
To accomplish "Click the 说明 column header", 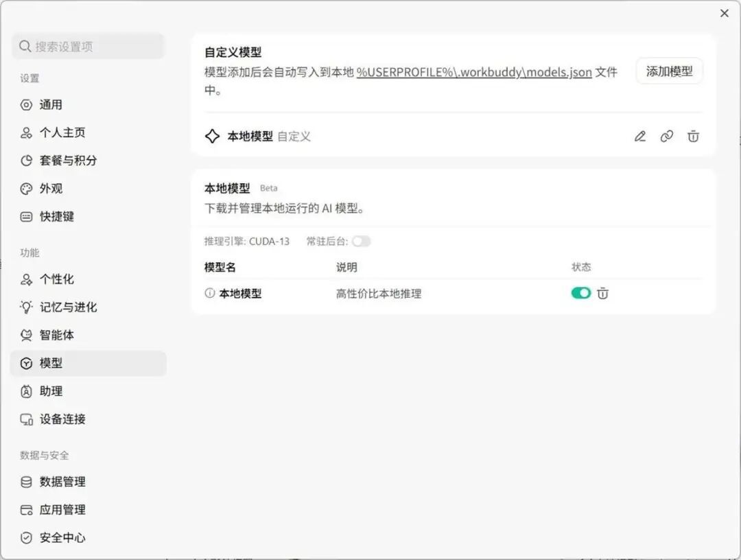I will point(346,267).
